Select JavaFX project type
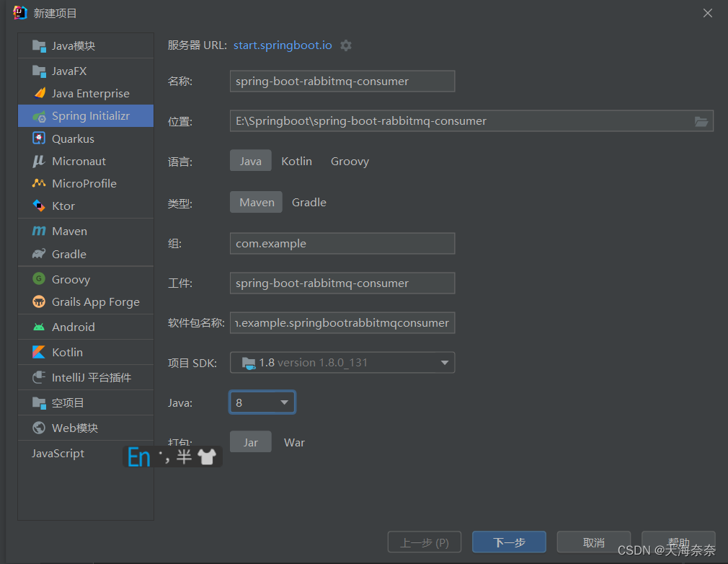The width and height of the screenshot is (728, 564). click(x=86, y=71)
